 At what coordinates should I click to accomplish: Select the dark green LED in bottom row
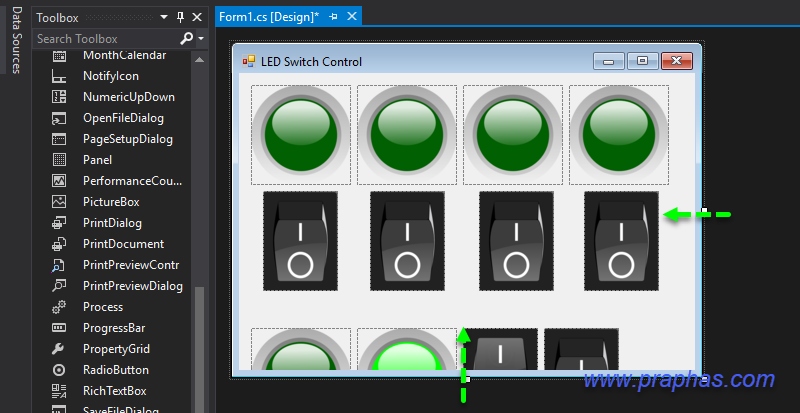point(301,349)
